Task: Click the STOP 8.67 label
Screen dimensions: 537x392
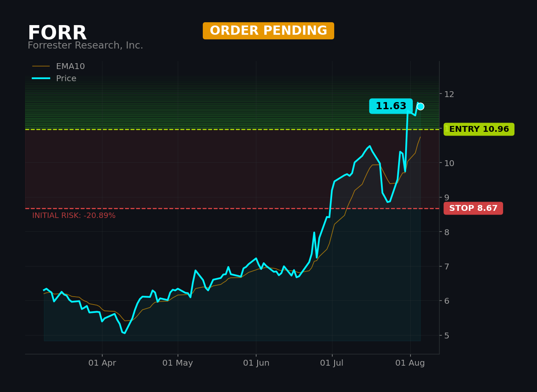Action: tap(473, 208)
